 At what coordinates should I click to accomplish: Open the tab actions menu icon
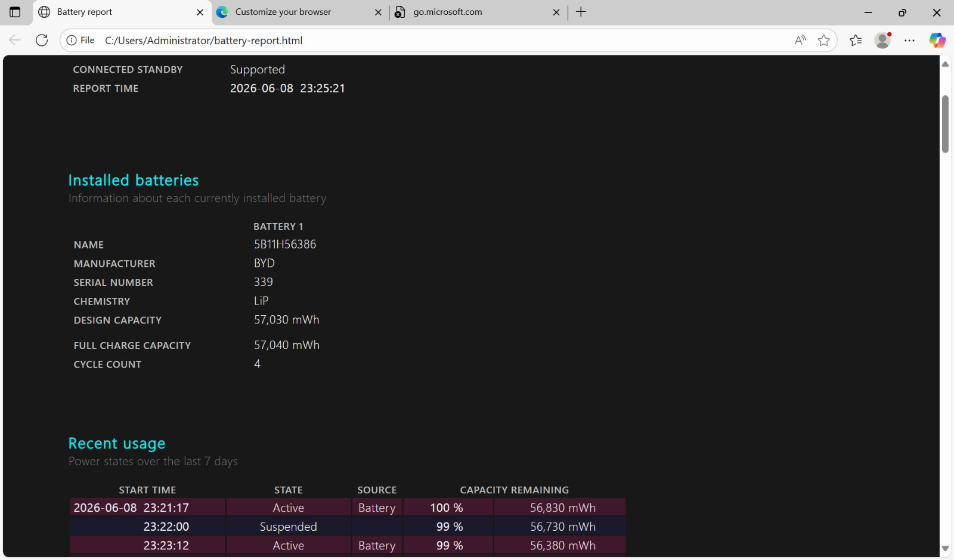(x=15, y=12)
